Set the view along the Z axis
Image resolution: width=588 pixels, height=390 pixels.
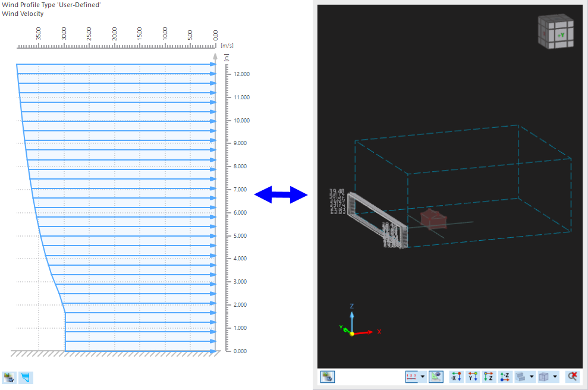pyautogui.click(x=488, y=376)
